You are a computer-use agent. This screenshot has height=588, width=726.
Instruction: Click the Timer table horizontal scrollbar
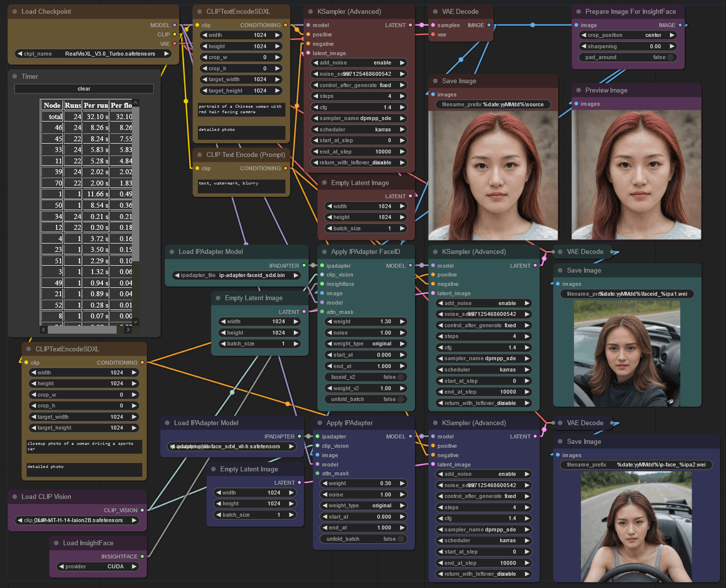click(82, 330)
